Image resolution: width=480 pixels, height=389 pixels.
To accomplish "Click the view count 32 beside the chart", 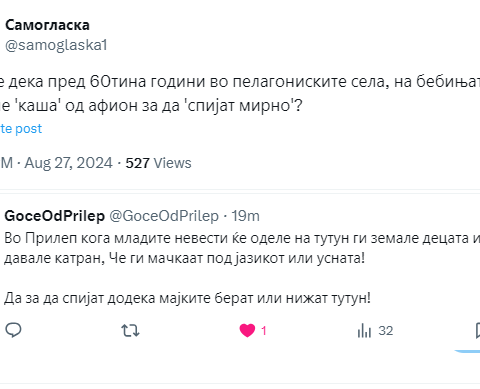I will click(386, 331).
